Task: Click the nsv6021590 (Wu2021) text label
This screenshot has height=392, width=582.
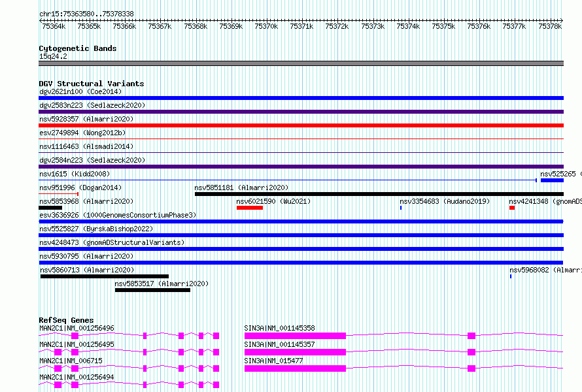Action: [x=273, y=201]
